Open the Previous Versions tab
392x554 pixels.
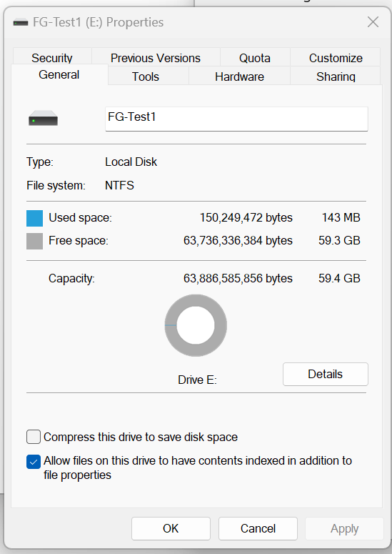coord(156,58)
